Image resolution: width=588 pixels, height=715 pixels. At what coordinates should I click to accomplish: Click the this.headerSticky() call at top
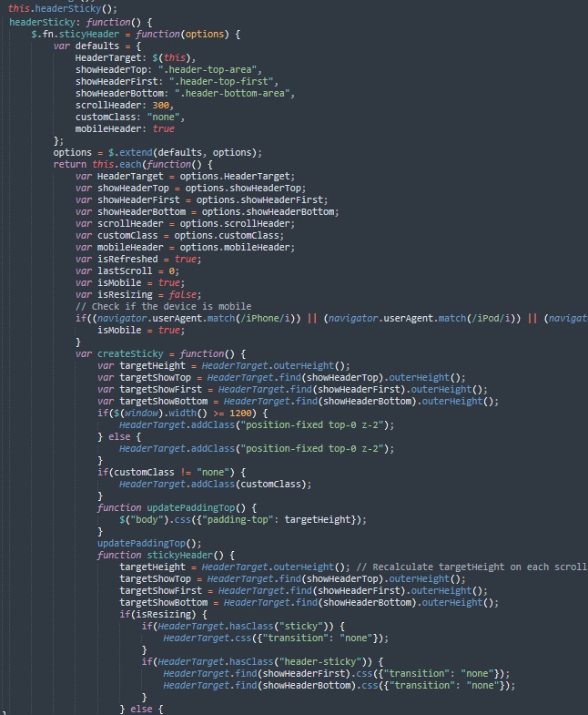click(63, 9)
